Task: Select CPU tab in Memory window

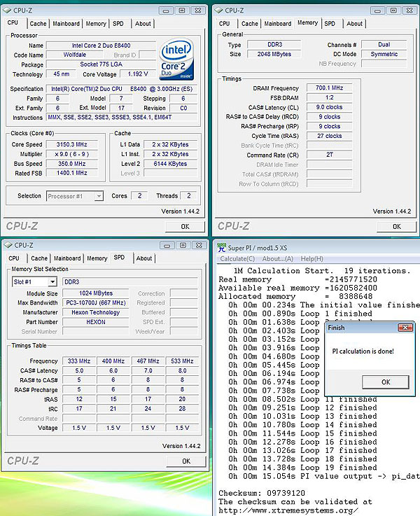Action: click(x=224, y=24)
